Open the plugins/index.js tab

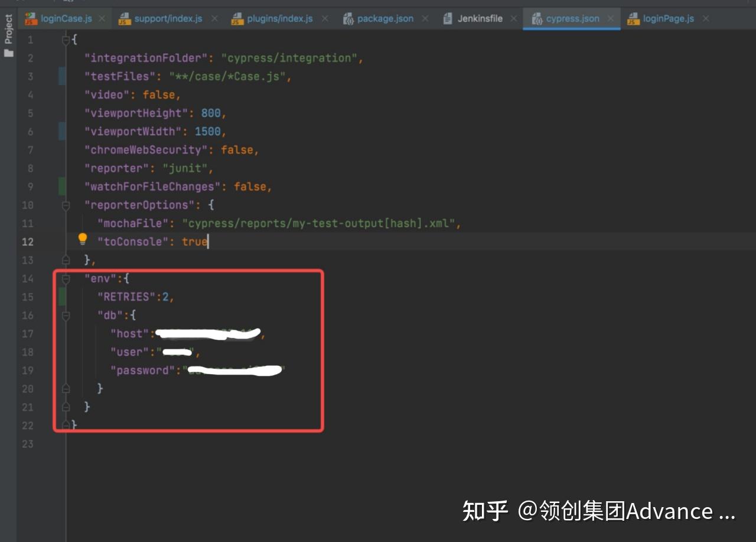point(280,18)
